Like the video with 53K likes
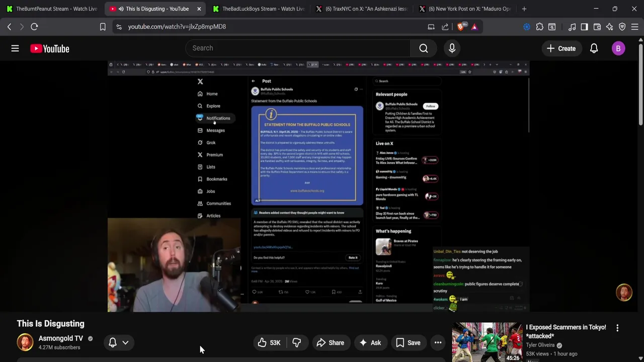The height and width of the screenshot is (362, 644). coord(269,343)
